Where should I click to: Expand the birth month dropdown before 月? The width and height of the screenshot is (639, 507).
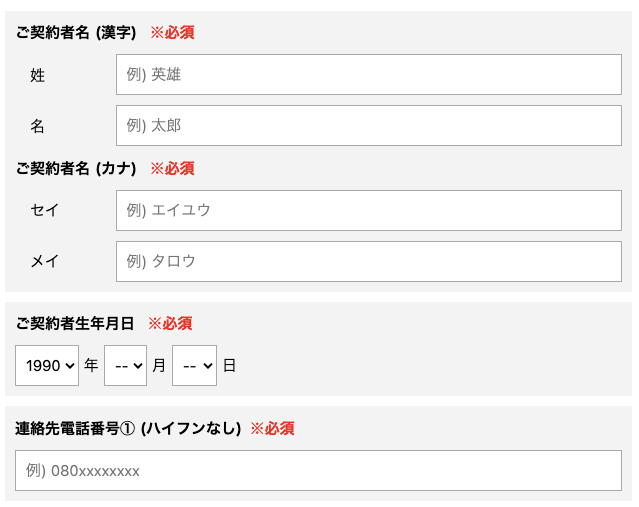point(125,366)
